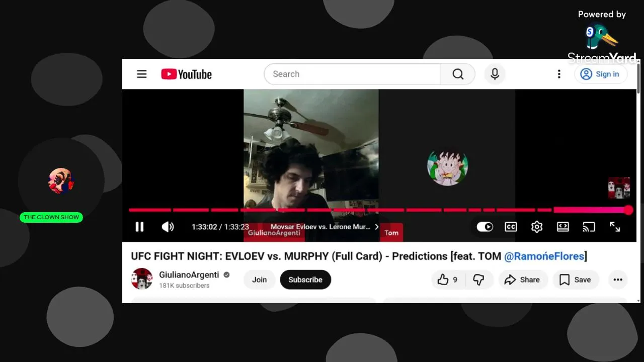The image size is (644, 362).
Task: Enter full screen mode
Action: coord(615,227)
